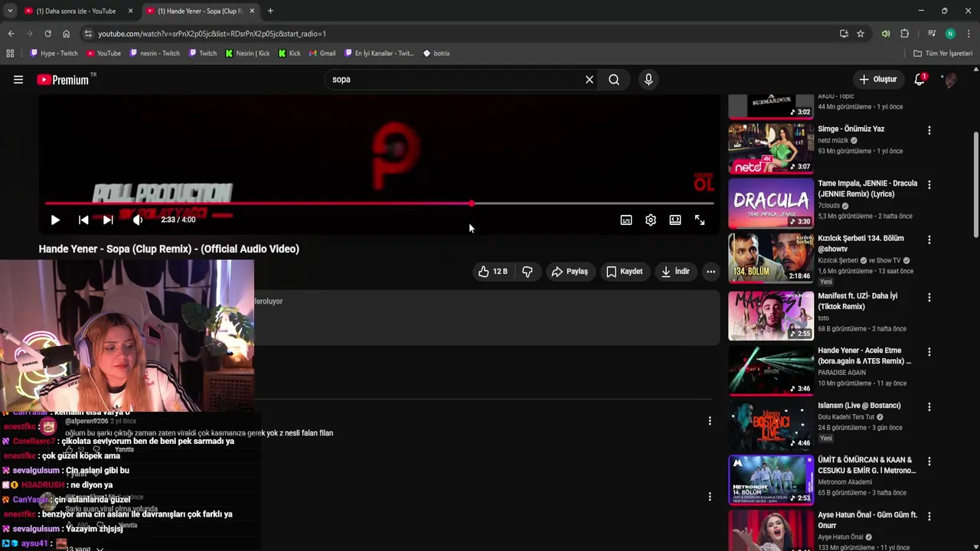Open options for Manifest ft. UZİ video

pos(929,298)
